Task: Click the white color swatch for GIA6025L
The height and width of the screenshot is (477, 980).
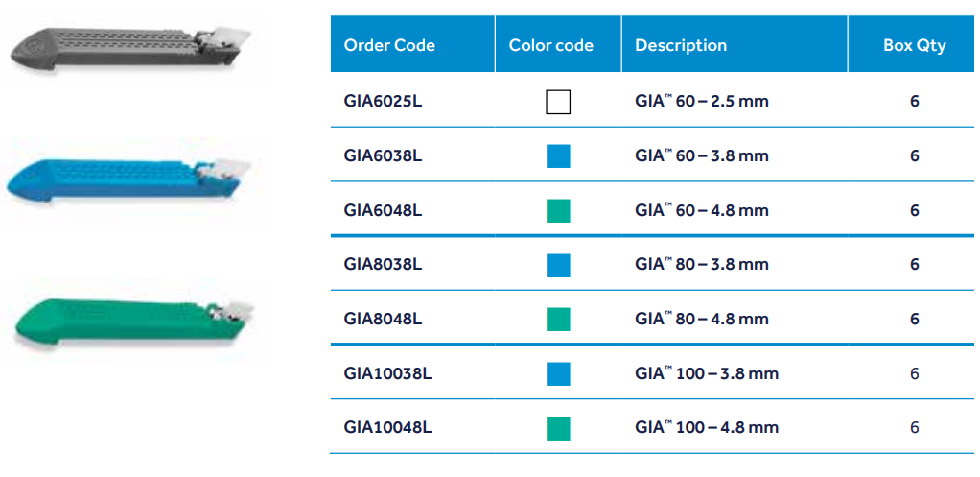Action: [558, 101]
